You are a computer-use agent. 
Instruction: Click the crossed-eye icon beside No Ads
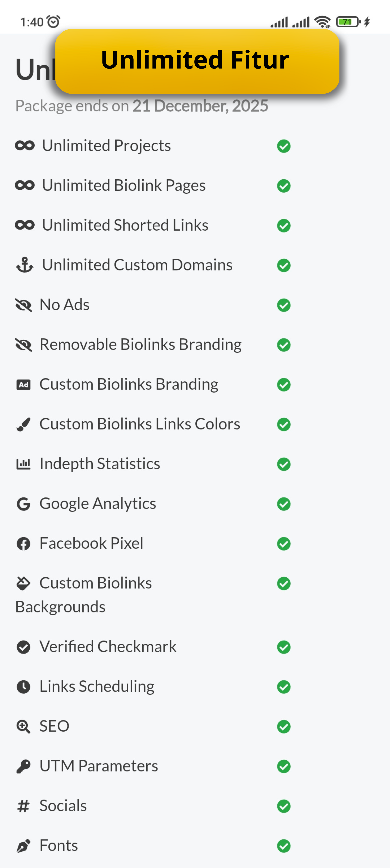pyautogui.click(x=24, y=305)
